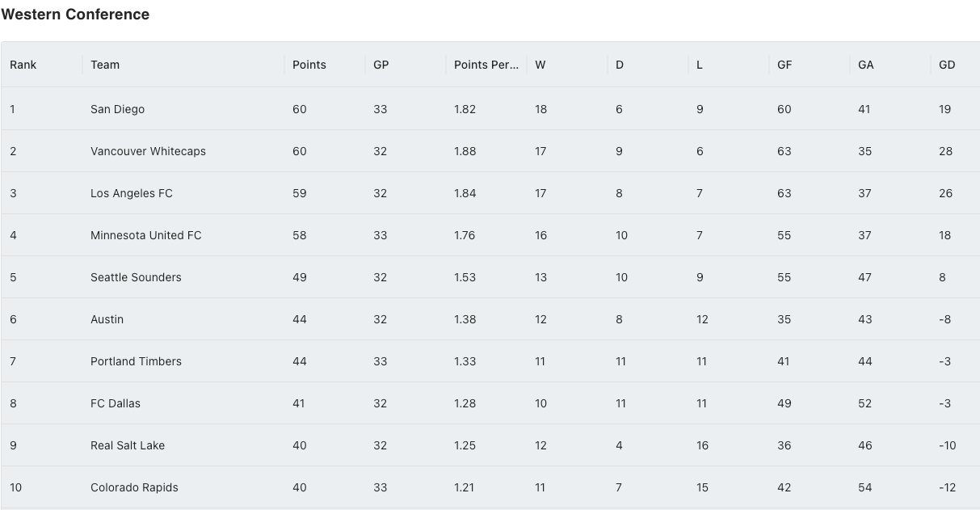980x510 pixels.
Task: Select Minnesota United FC in the table
Action: [x=146, y=235]
